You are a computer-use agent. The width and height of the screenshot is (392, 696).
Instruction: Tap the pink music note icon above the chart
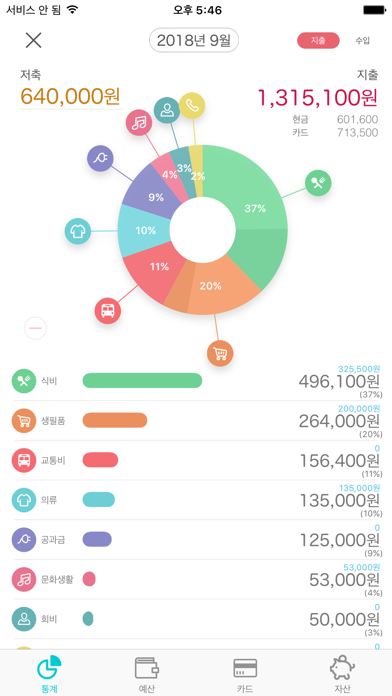click(139, 122)
